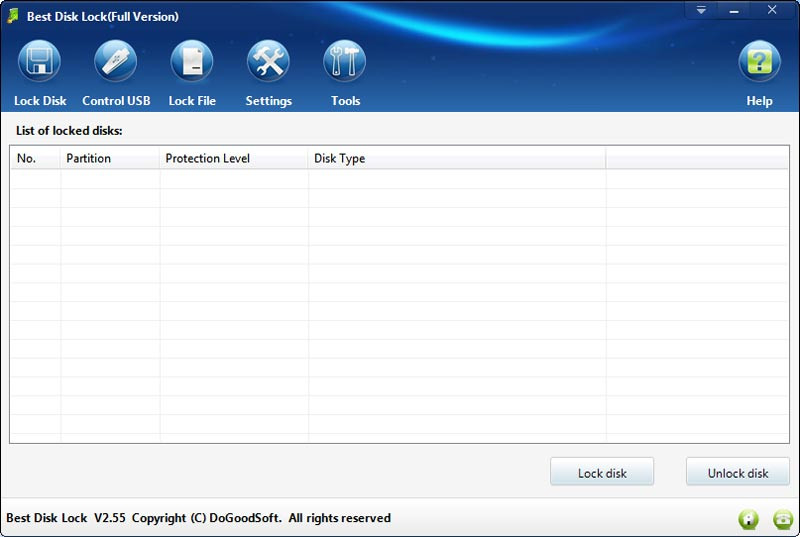The width and height of the screenshot is (800, 537).
Task: Open the Settings wrench icon
Action: click(x=268, y=61)
